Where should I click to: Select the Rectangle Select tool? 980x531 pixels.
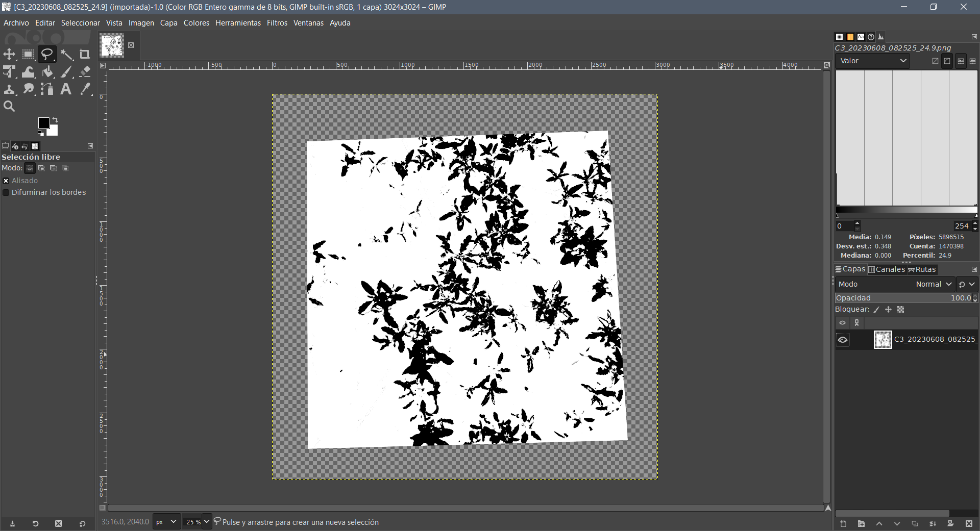pos(28,55)
